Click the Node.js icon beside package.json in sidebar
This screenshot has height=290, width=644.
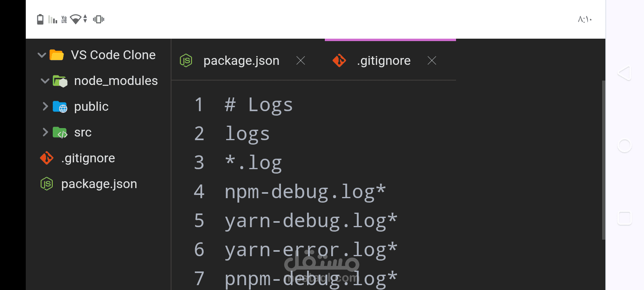(47, 184)
